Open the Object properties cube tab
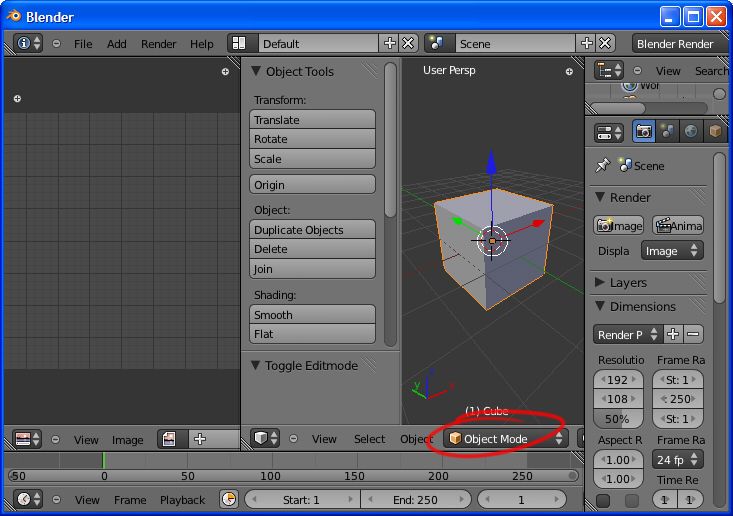Screen dimensions: 733x516 point(715,131)
